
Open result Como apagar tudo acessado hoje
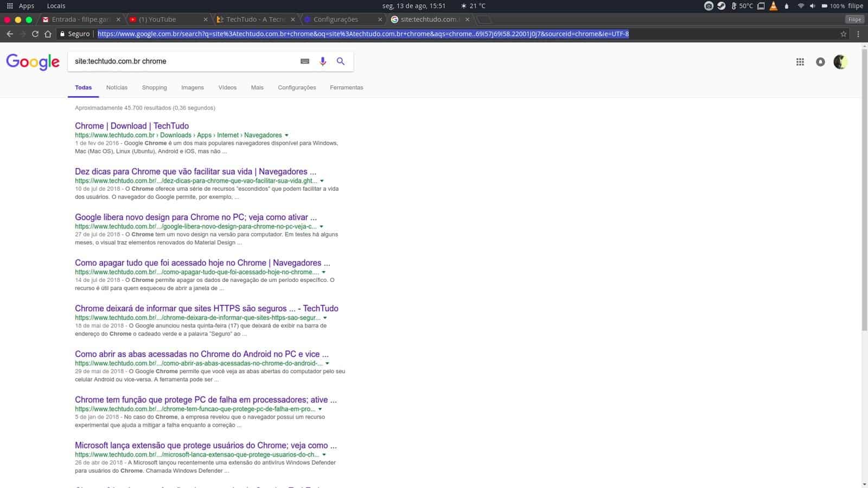click(202, 262)
